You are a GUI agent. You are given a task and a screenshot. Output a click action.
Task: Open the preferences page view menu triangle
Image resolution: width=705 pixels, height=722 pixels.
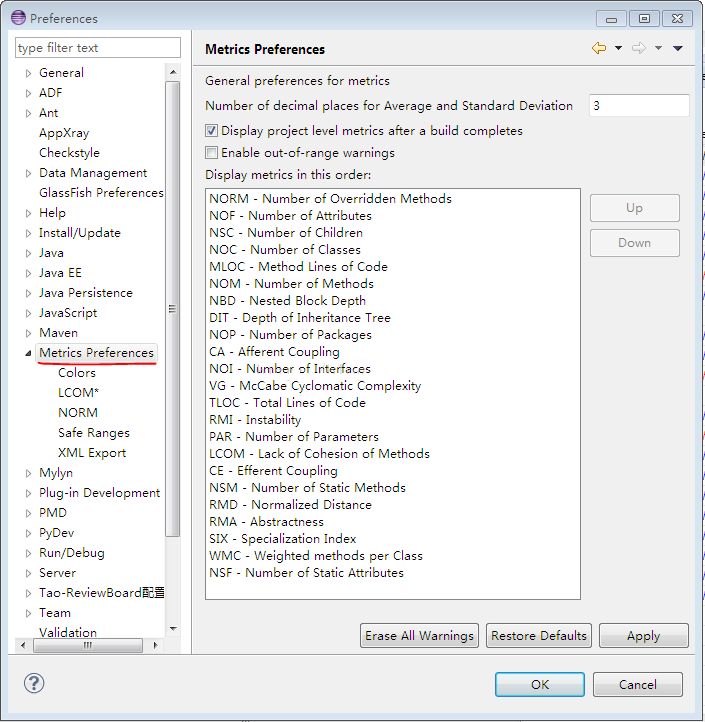677,48
